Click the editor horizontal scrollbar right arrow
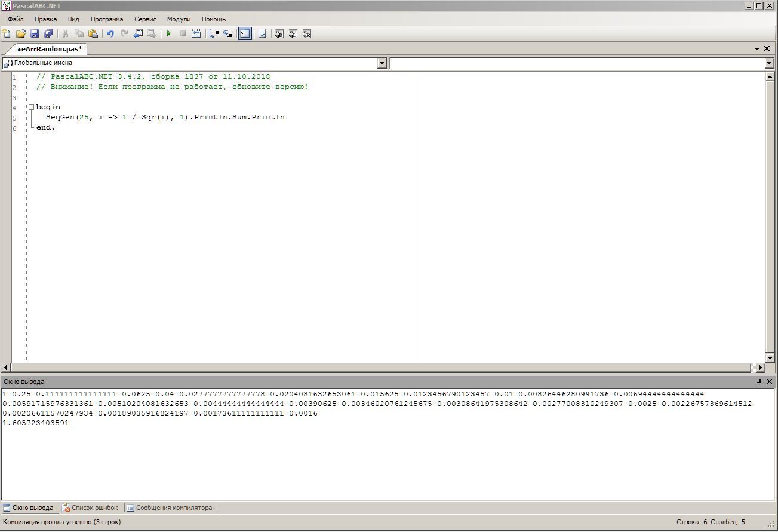778x532 pixels. (x=761, y=368)
